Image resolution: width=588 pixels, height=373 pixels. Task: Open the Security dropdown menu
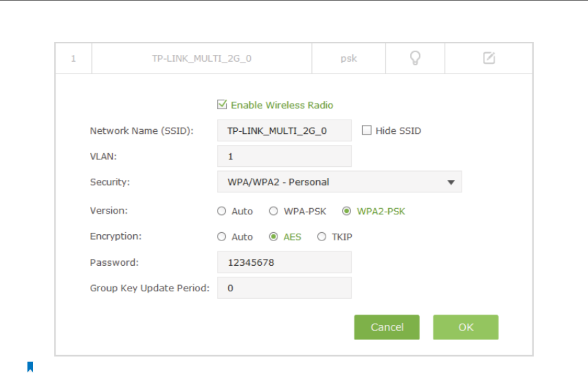pos(339,182)
